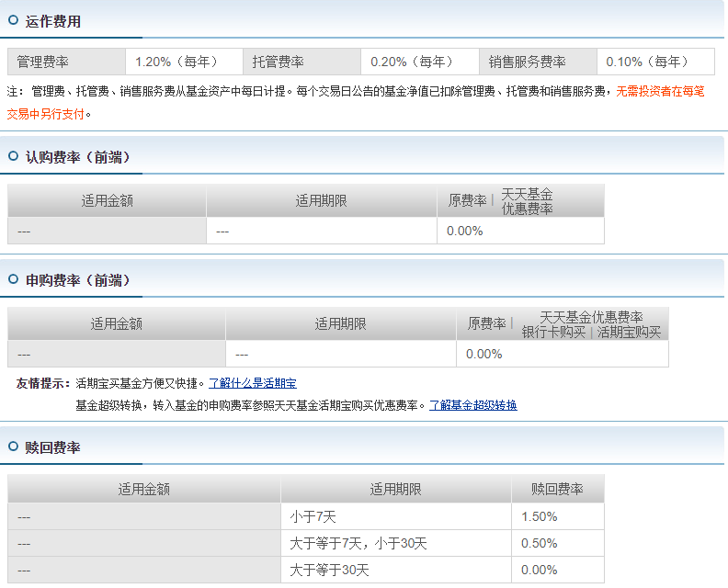Click 天天基金优惠费率 header in 申购费率 table
728x588 pixels.
[x=591, y=318]
